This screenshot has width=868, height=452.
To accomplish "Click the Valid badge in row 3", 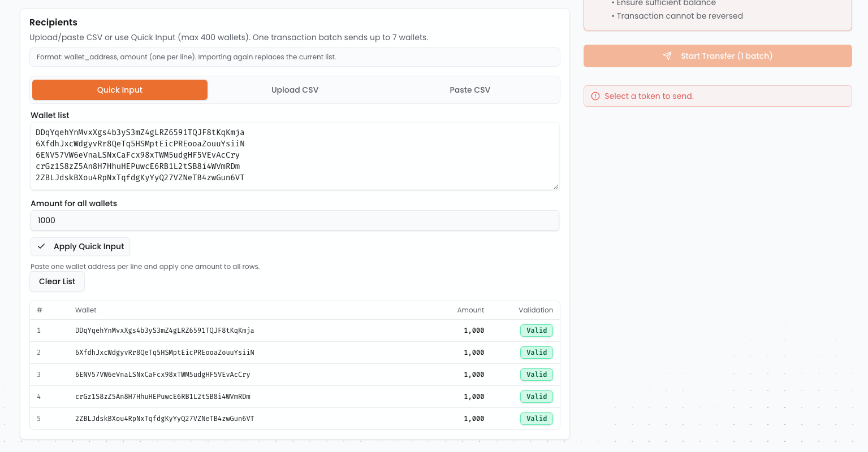I will coord(536,375).
